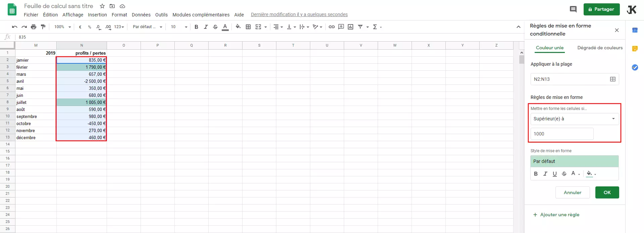Insert a link with chain icon

[332, 27]
